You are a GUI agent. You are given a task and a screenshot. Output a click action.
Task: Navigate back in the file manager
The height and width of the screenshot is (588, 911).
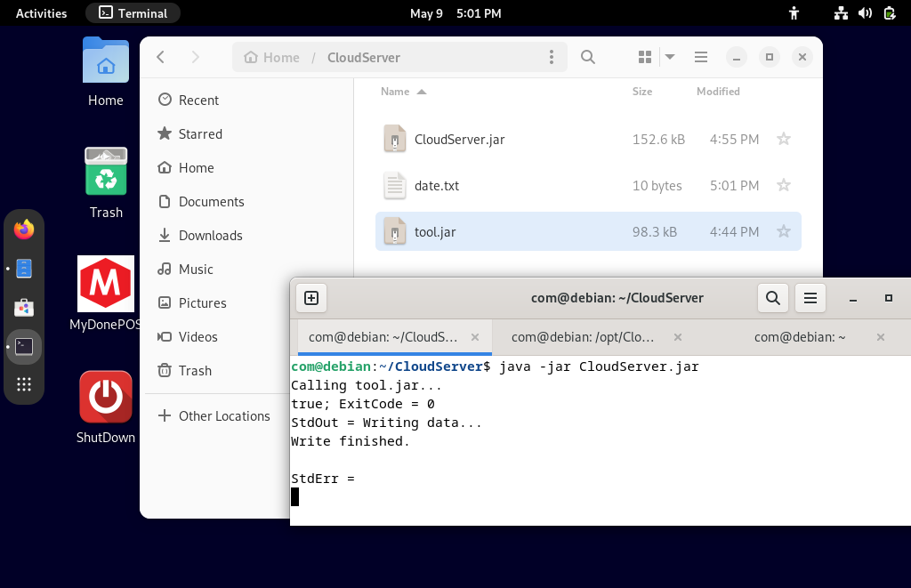tap(160, 56)
